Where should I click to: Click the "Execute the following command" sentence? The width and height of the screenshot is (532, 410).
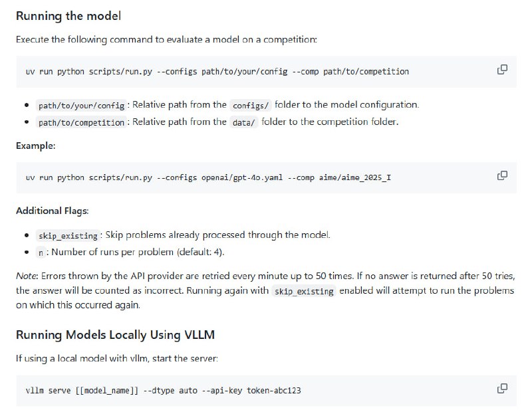pos(166,39)
